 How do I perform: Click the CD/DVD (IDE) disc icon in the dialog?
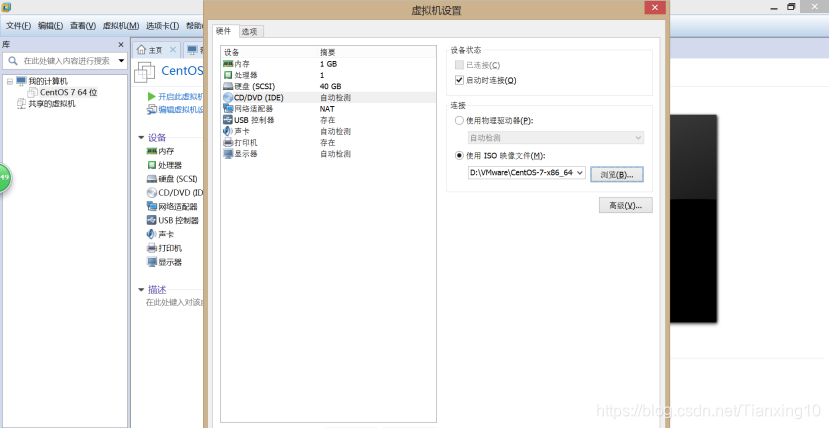pyautogui.click(x=228, y=97)
